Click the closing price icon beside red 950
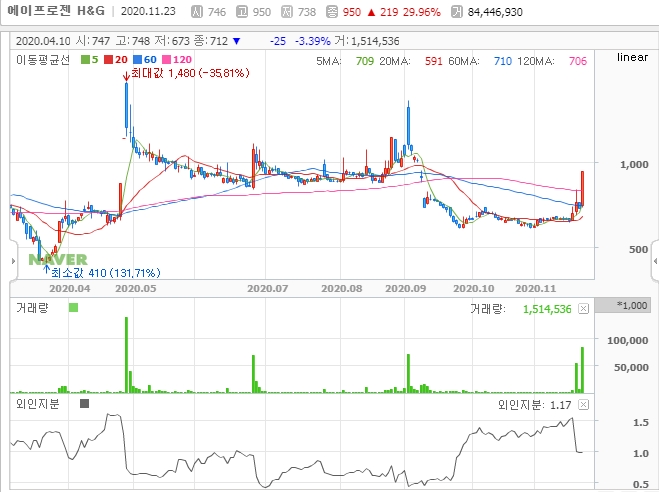 (332, 12)
